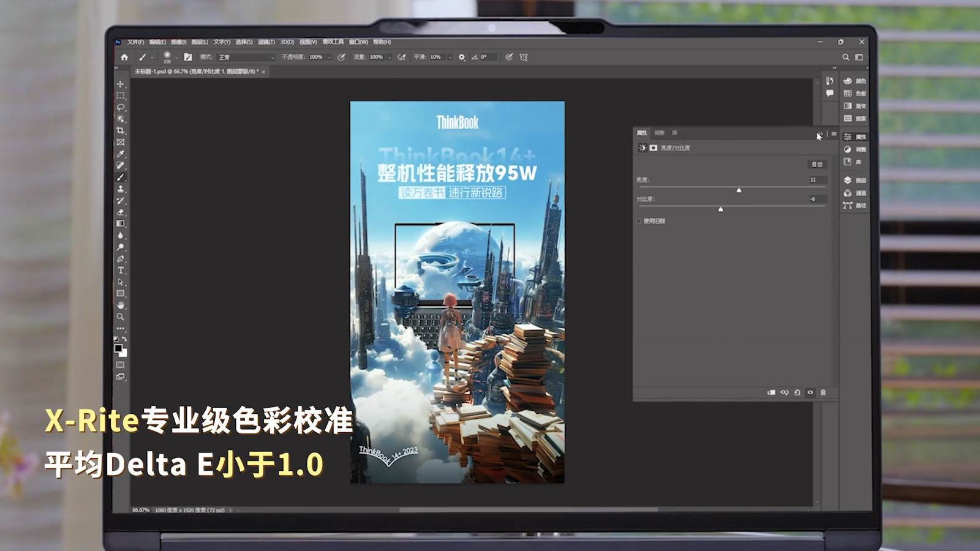Choose workspace switcher icon at top right
980x551 pixels.
click(859, 57)
